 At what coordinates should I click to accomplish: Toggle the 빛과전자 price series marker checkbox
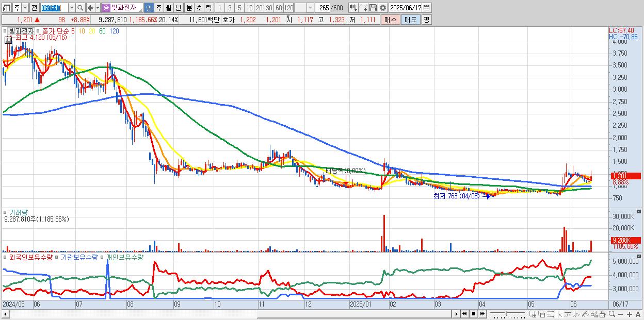(x=6, y=31)
